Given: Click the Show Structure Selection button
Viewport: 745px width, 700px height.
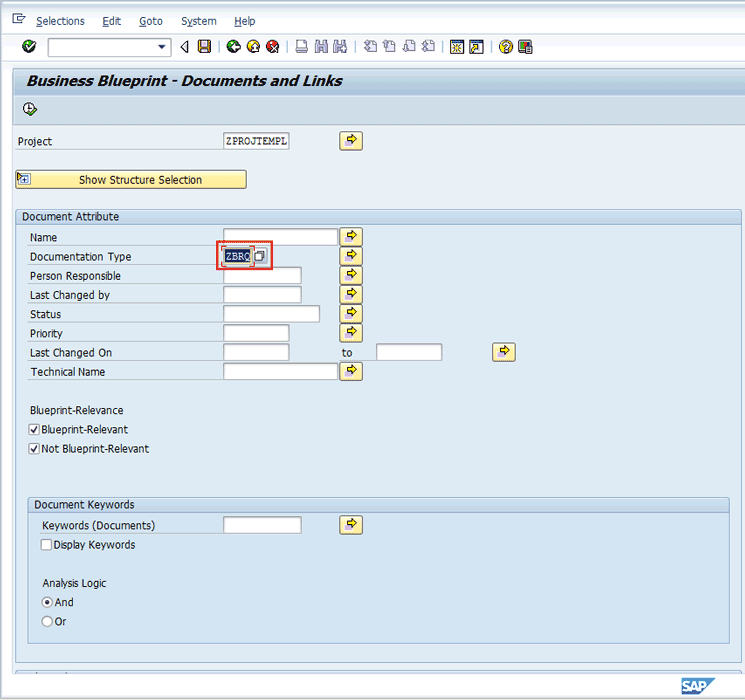Looking at the screenshot, I should tap(131, 180).
